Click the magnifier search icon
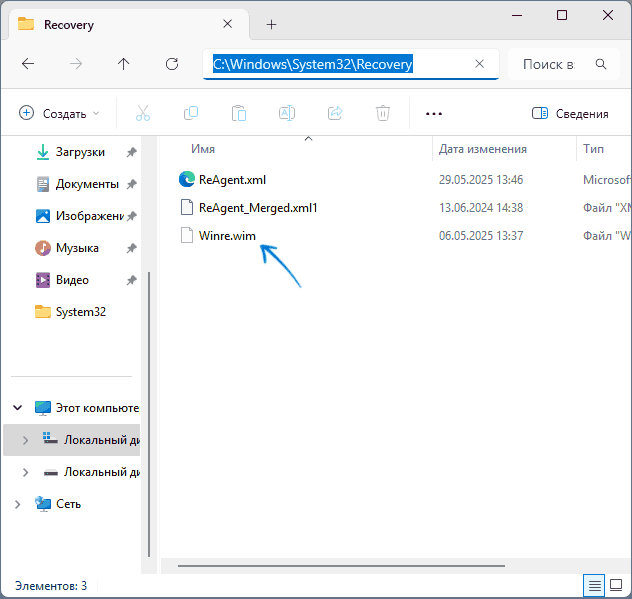Viewport: 632px width, 599px height. [x=601, y=64]
